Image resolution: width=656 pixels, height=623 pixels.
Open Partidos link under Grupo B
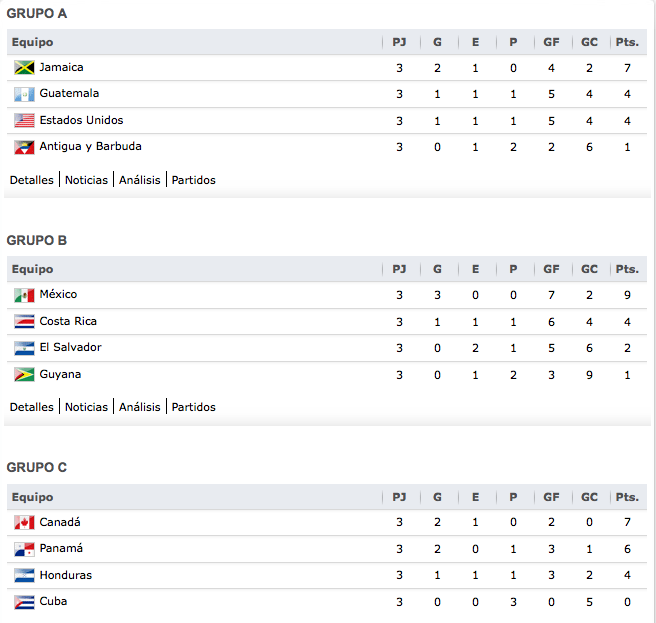(194, 407)
